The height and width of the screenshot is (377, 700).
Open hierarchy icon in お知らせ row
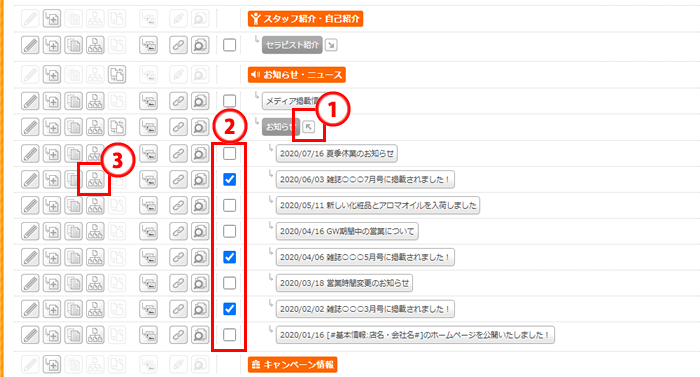96,127
